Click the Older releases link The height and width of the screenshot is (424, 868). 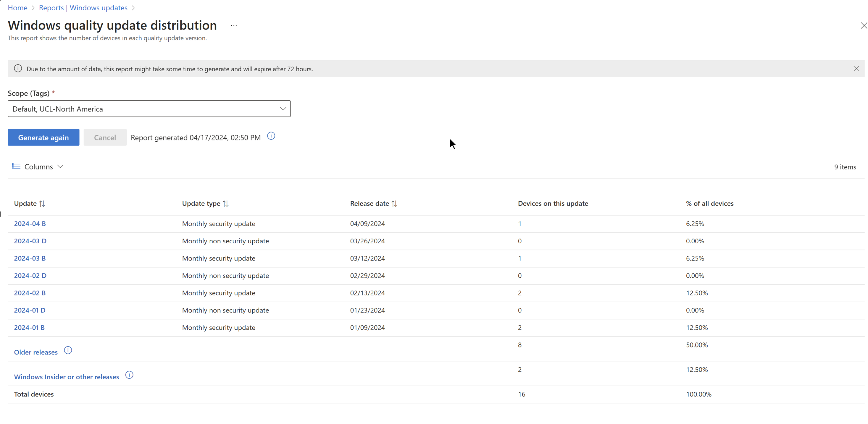pos(36,352)
